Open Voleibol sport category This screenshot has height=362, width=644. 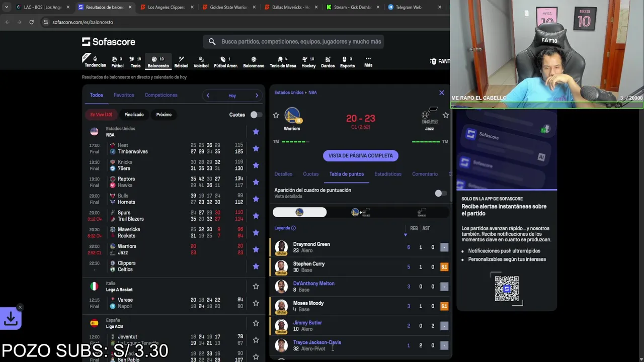[201, 62]
